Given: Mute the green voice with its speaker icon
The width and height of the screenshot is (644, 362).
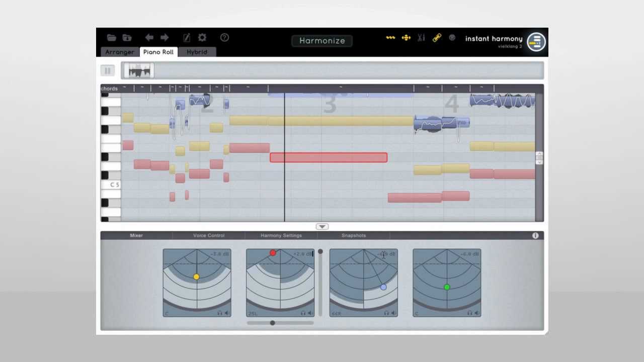Looking at the screenshot, I should 477,313.
